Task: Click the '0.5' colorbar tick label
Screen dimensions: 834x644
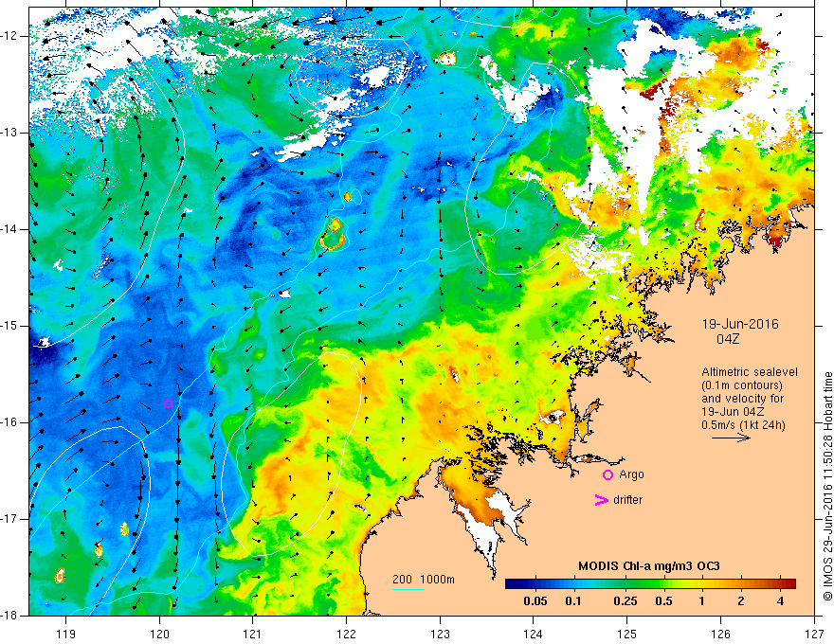Action: [663, 601]
